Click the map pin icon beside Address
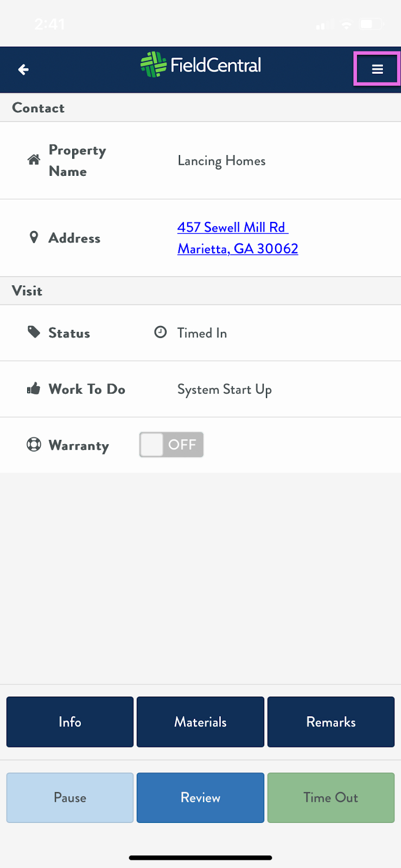Image resolution: width=401 pixels, height=868 pixels. tap(34, 237)
